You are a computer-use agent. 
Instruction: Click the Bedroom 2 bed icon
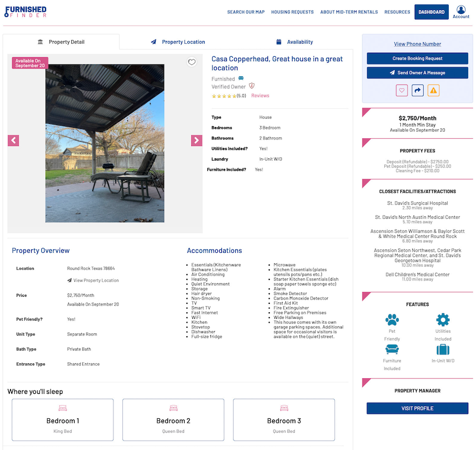173,408
